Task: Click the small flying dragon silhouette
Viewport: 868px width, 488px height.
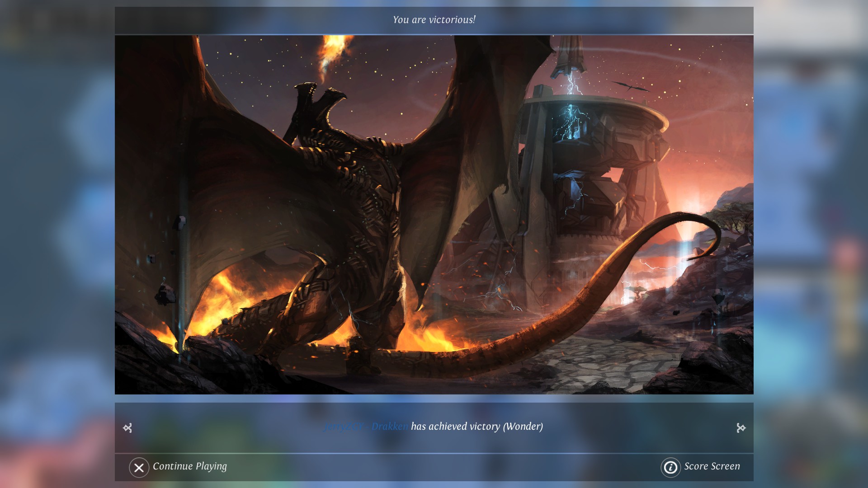Action: [x=631, y=86]
